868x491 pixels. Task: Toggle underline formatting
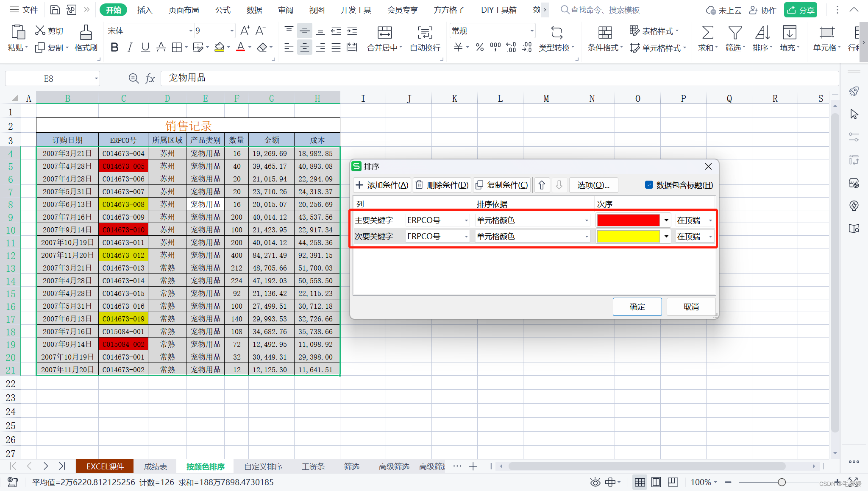click(145, 47)
